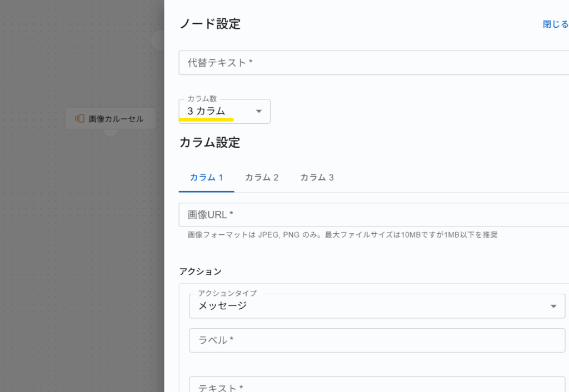This screenshot has width=569, height=392.
Task: Select the partially hidden round node at canvas top
Action: click(x=158, y=40)
